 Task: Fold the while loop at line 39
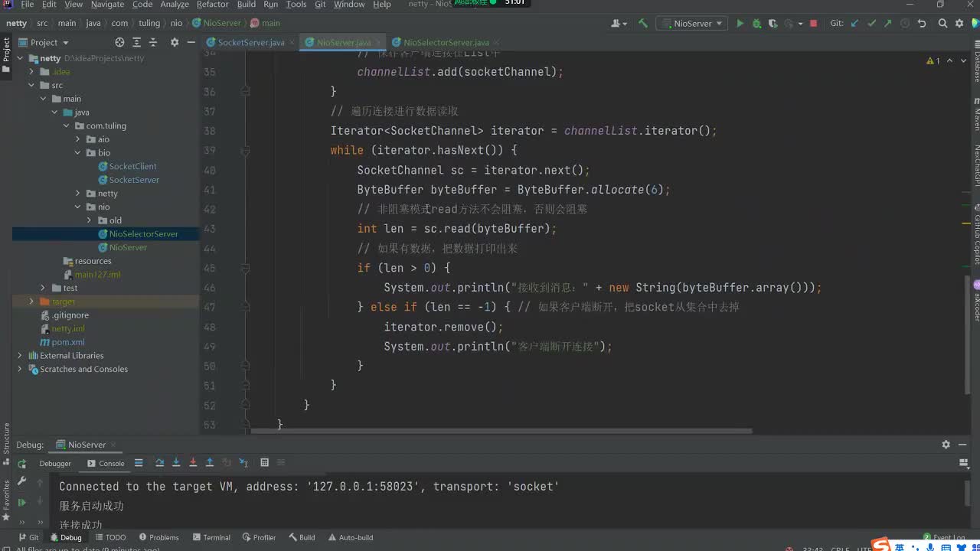245,151
